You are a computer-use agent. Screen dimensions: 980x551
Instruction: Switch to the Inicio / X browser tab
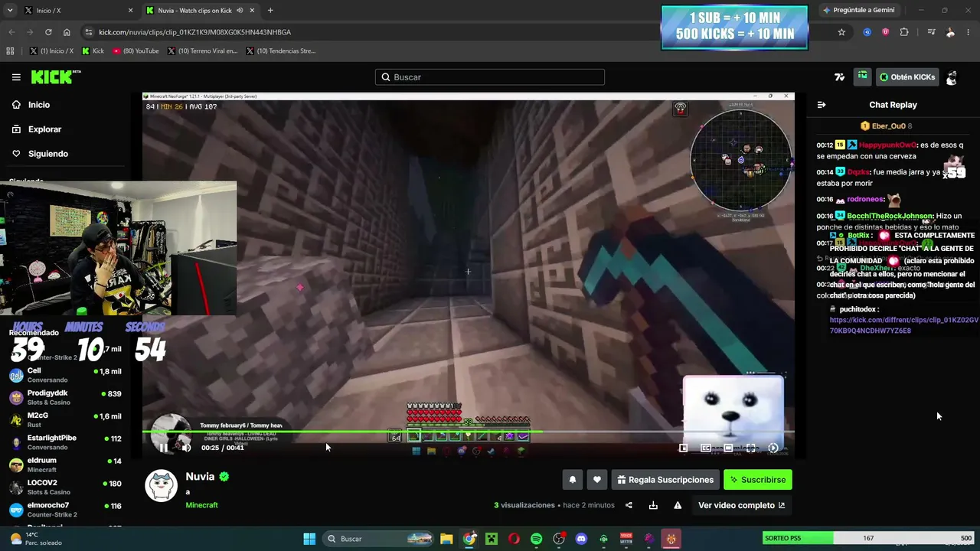[x=78, y=11]
